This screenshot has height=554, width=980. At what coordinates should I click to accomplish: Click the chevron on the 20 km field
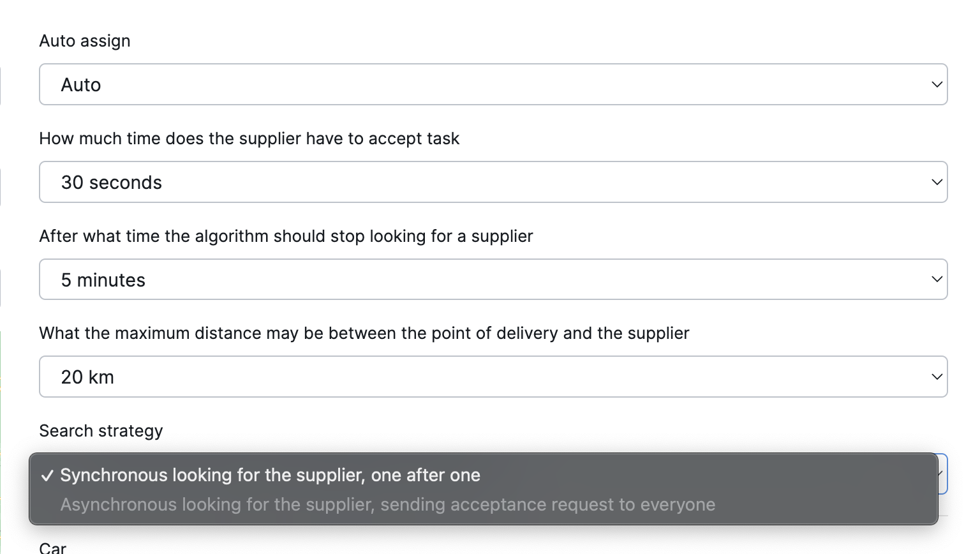point(937,377)
